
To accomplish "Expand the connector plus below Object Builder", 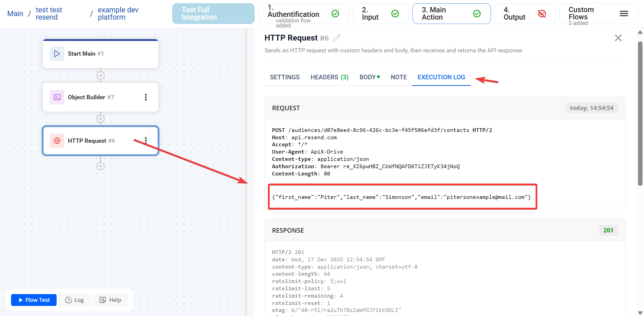I will [x=100, y=119].
